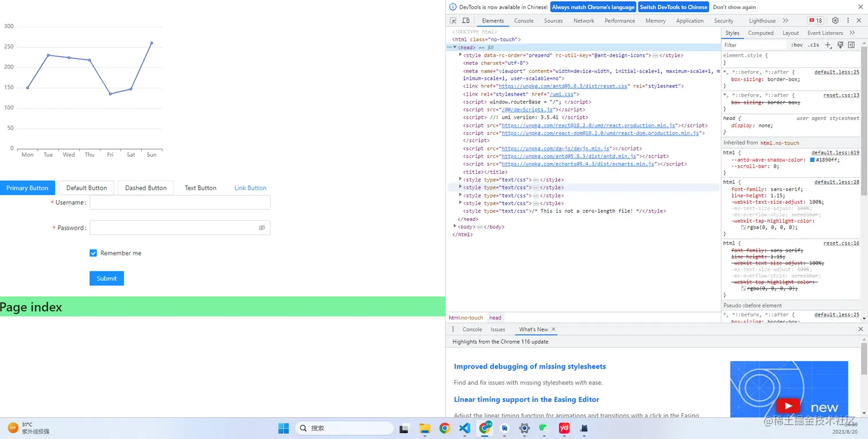Expand the first style type="text/css" node

(x=460, y=180)
